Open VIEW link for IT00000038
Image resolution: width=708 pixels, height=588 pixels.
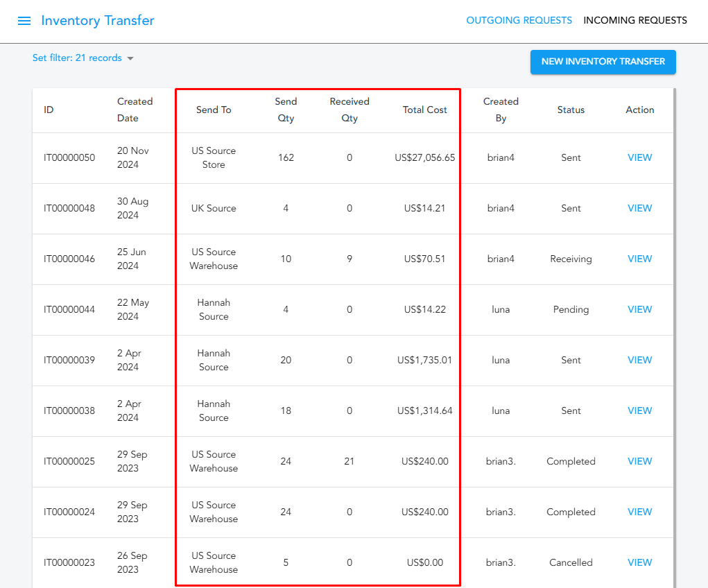tap(639, 410)
